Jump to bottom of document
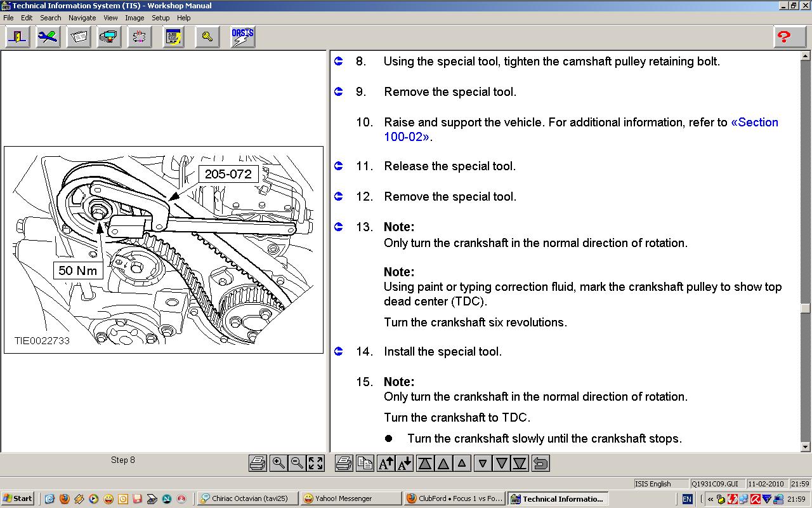Viewport: 812px width, 508px height. coord(520,464)
